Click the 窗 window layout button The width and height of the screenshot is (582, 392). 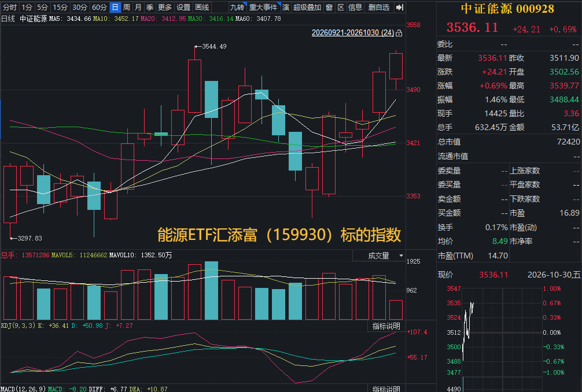[329, 7]
